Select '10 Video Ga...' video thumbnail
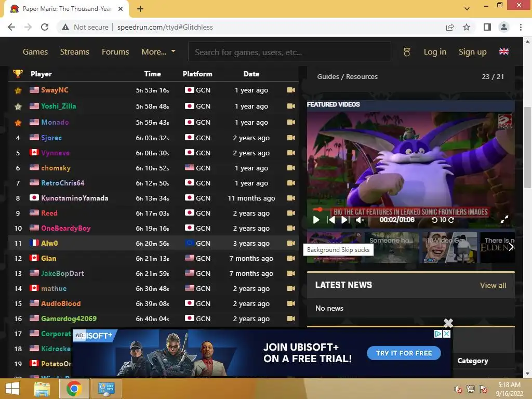Screen dimensions: 532x399 [449, 247]
